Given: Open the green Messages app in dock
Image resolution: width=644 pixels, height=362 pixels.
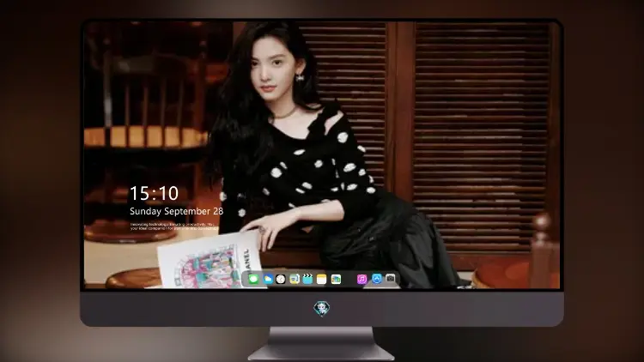Looking at the screenshot, I should pyautogui.click(x=253, y=279).
